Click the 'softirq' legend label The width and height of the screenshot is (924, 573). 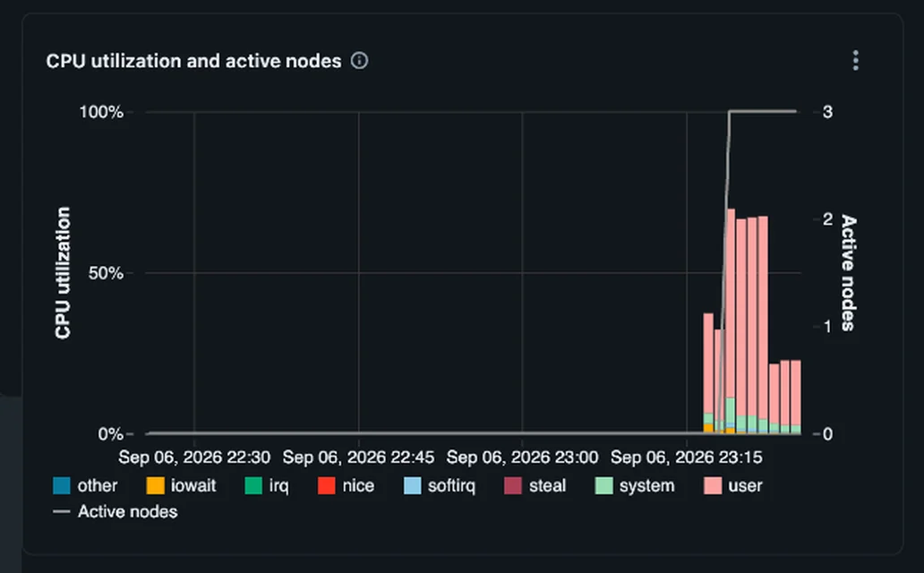click(451, 486)
